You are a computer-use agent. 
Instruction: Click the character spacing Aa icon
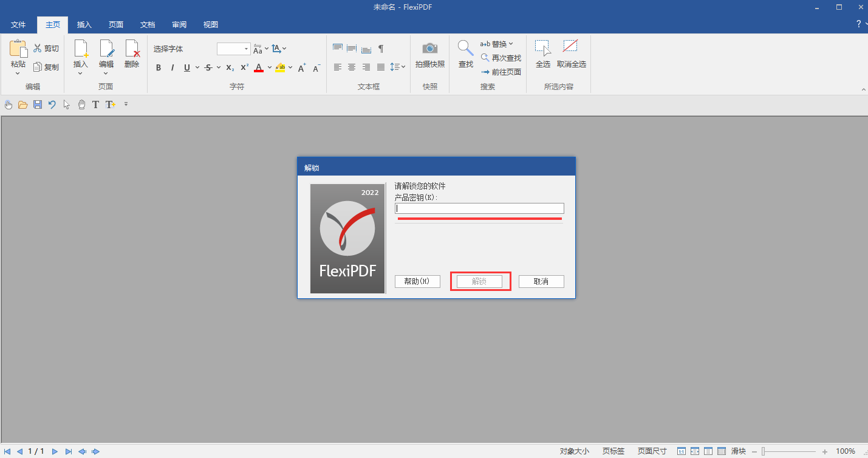pyautogui.click(x=258, y=49)
